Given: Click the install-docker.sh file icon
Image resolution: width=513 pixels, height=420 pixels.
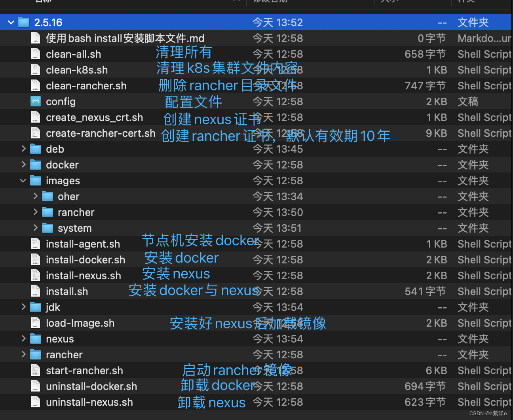Looking at the screenshot, I should (36, 260).
